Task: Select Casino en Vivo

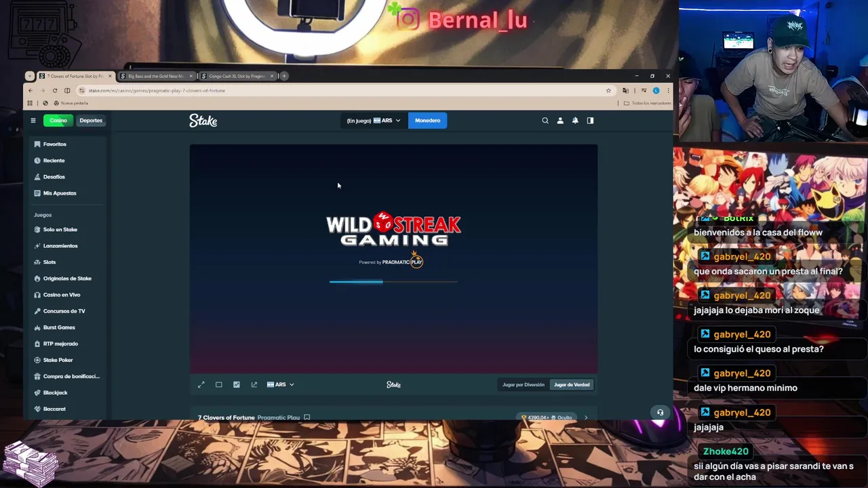Action: coord(61,295)
